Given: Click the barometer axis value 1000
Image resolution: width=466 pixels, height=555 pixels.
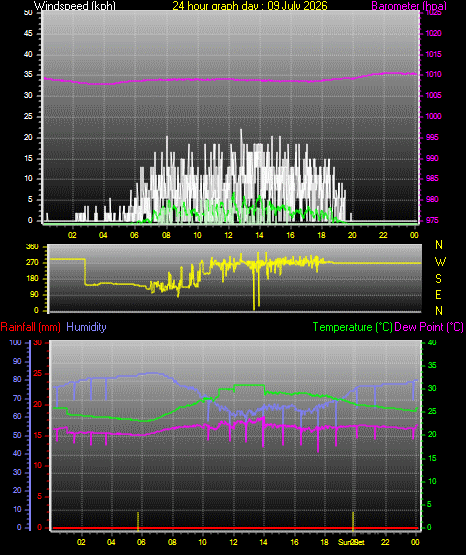Looking at the screenshot, I should (433, 116).
